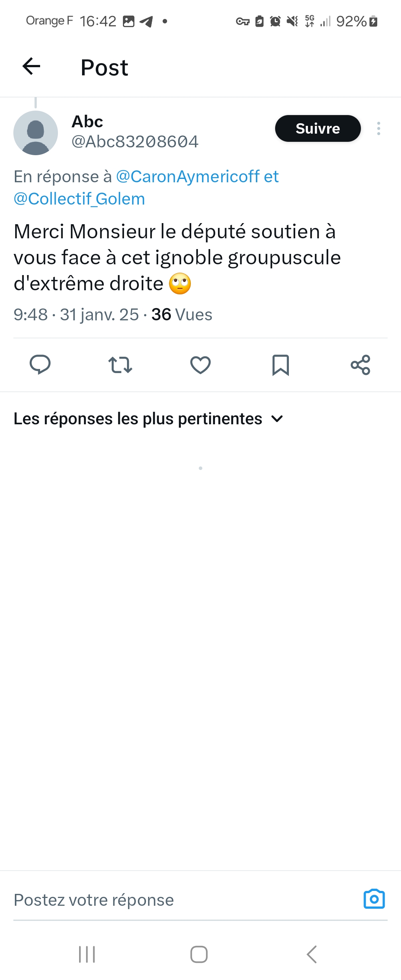Tap the repost arrows icon

click(x=120, y=365)
